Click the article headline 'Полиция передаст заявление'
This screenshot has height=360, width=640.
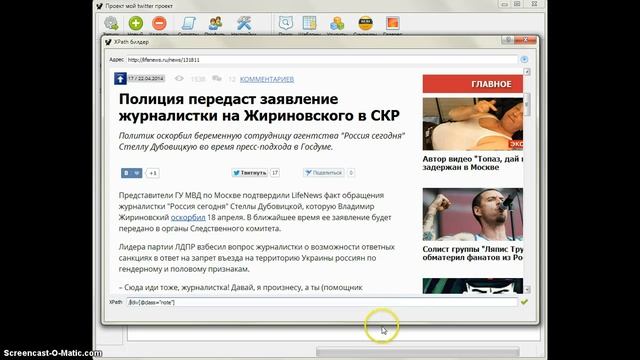pos(259,107)
